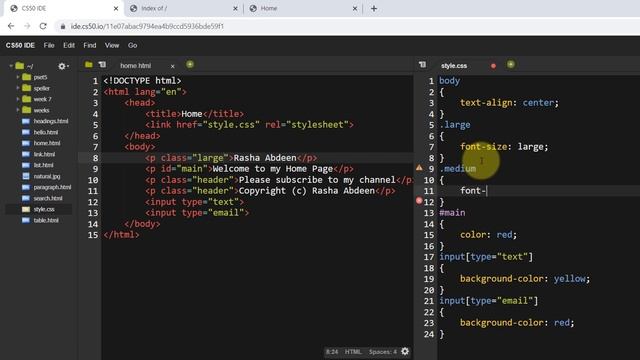Close the home.html editor tab
The height and width of the screenshot is (360, 640).
(x=173, y=66)
